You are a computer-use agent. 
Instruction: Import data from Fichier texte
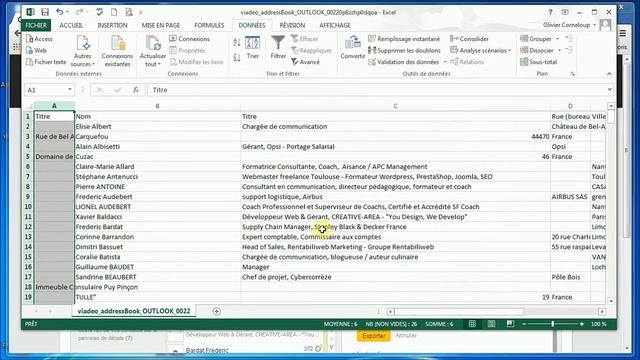click(x=46, y=62)
